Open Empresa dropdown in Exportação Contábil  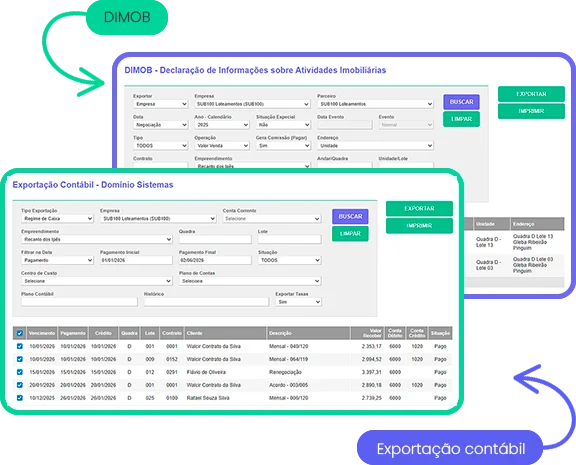[158, 219]
